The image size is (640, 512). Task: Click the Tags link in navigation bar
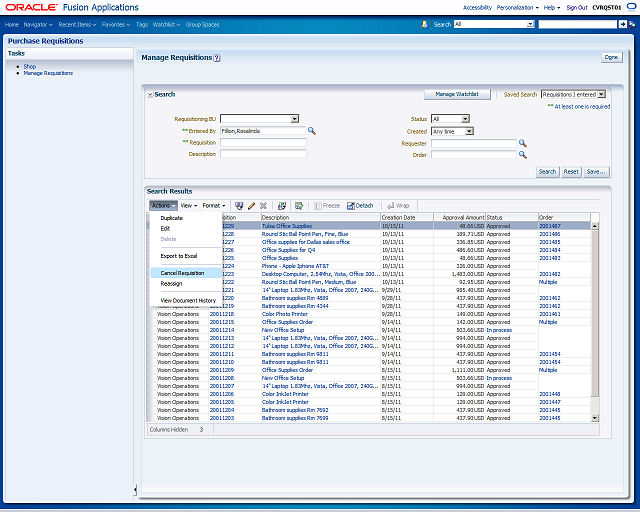(142, 24)
